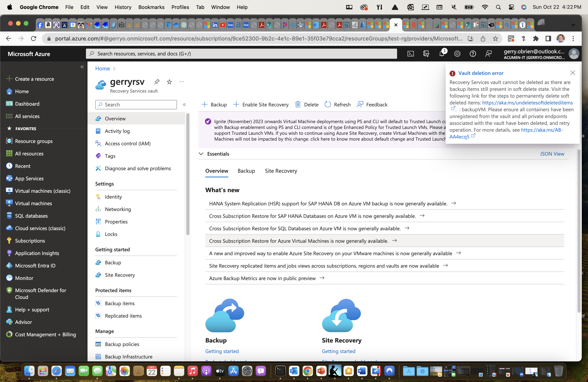Open the Help question mark icon
The width and height of the screenshot is (588, 382).
(x=473, y=54)
